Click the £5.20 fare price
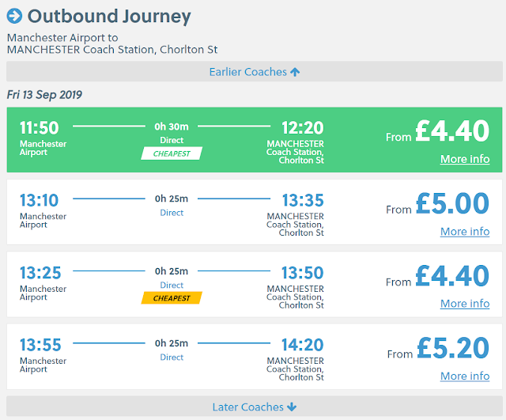The image size is (506, 420). pos(452,348)
